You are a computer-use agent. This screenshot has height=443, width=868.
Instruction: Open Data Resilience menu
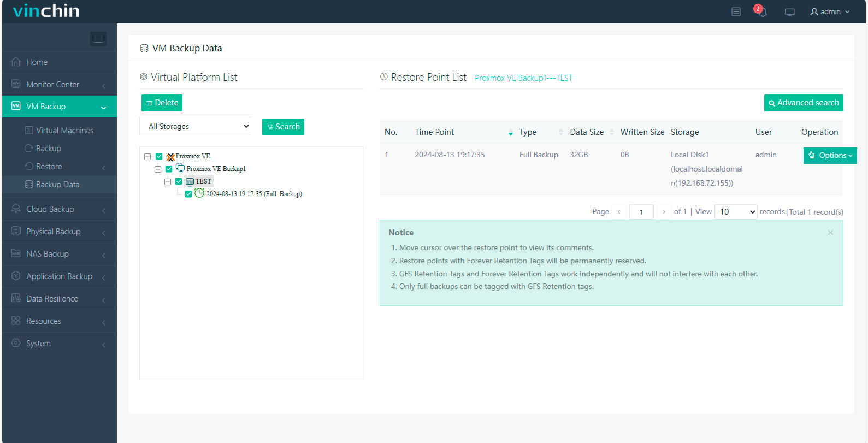click(x=60, y=299)
